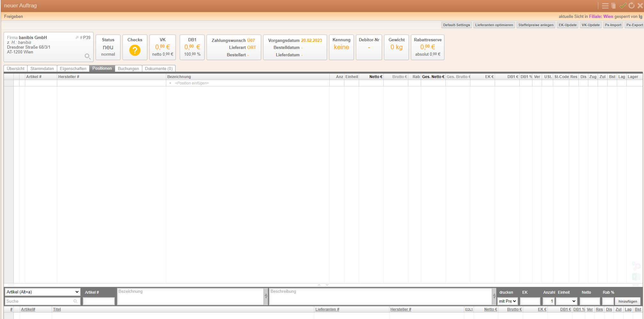Viewport: 644px width, 319px height.
Task: Click the VK-Update button
Action: (x=591, y=25)
